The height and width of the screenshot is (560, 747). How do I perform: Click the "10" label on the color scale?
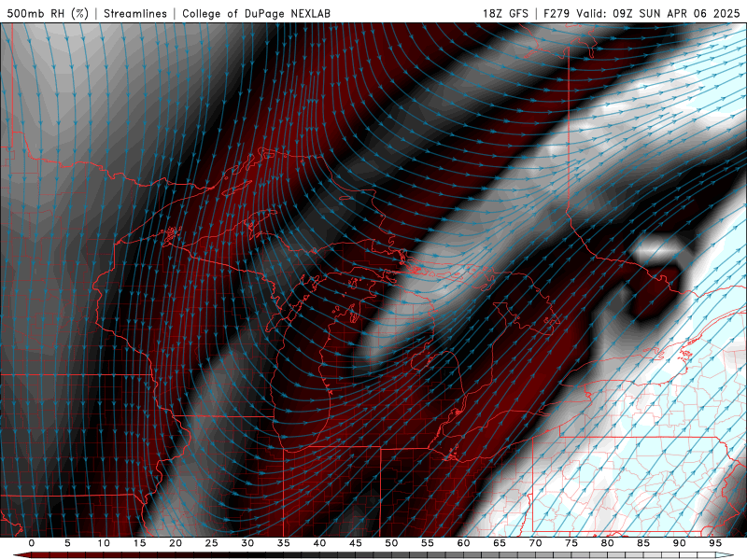[104, 543]
